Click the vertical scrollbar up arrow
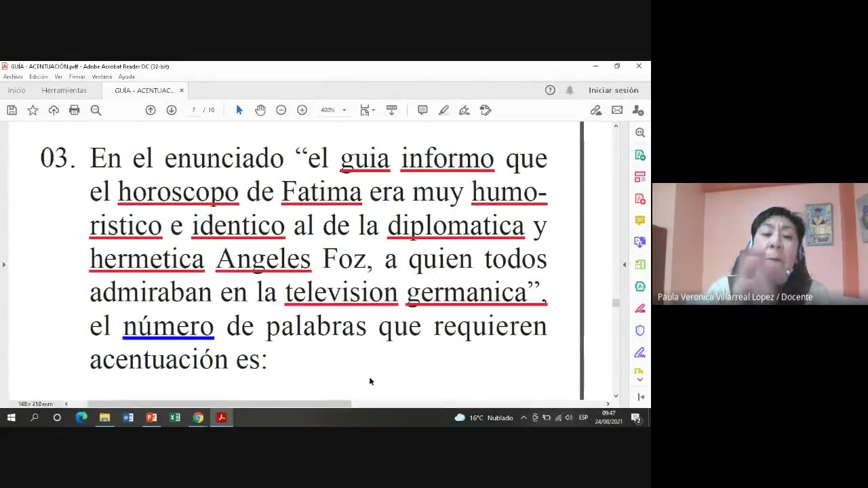 pos(616,127)
